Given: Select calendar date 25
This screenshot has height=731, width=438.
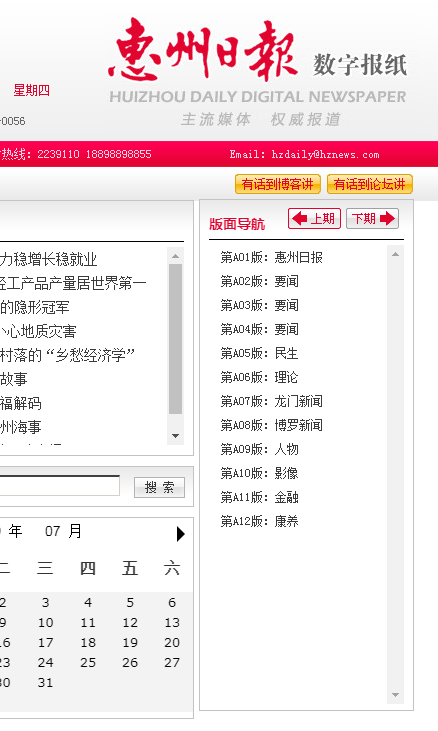Looking at the screenshot, I should (88, 662).
